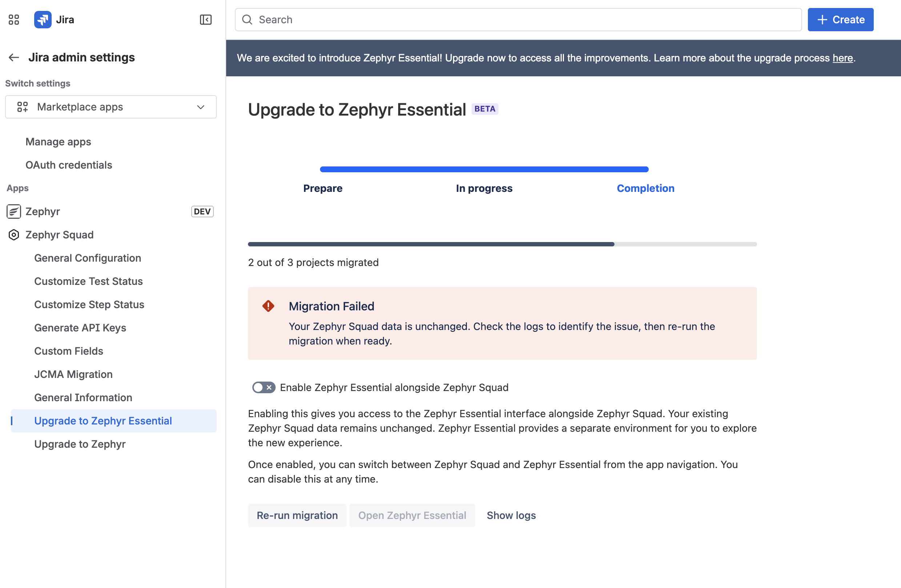
Task: Click the Zephyr app icon
Action: point(13,212)
